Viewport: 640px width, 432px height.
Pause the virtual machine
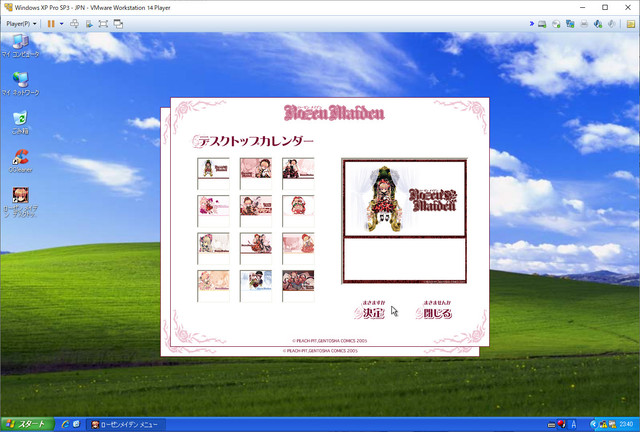pyautogui.click(x=51, y=24)
